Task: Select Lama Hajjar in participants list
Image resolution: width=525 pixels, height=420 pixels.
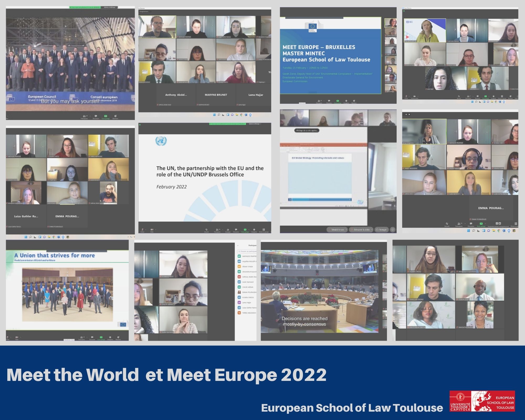Action: tap(247, 302)
